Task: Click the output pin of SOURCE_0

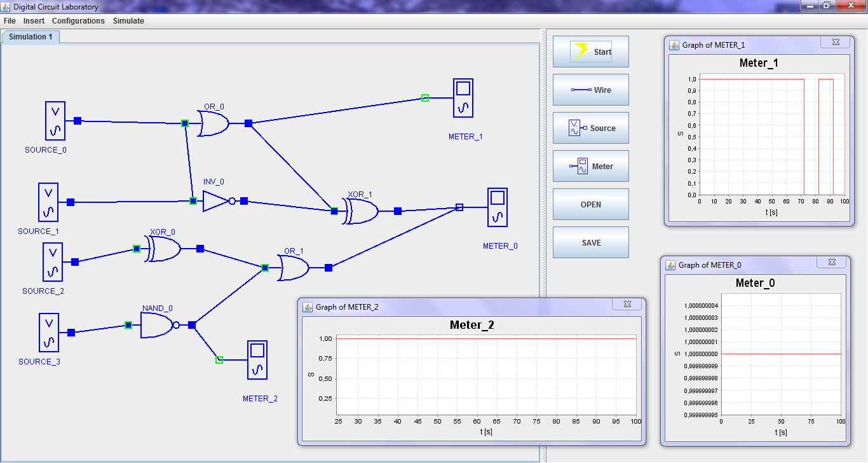Action: [78, 121]
